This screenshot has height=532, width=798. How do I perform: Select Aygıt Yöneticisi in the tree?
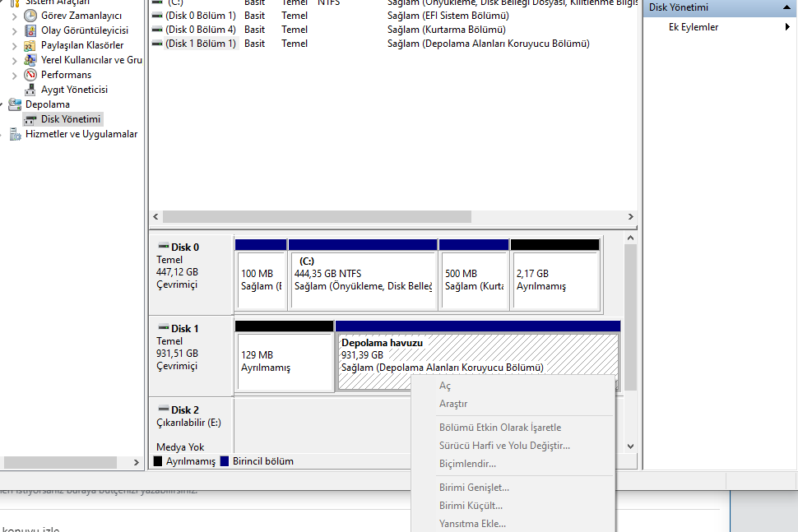(x=74, y=90)
